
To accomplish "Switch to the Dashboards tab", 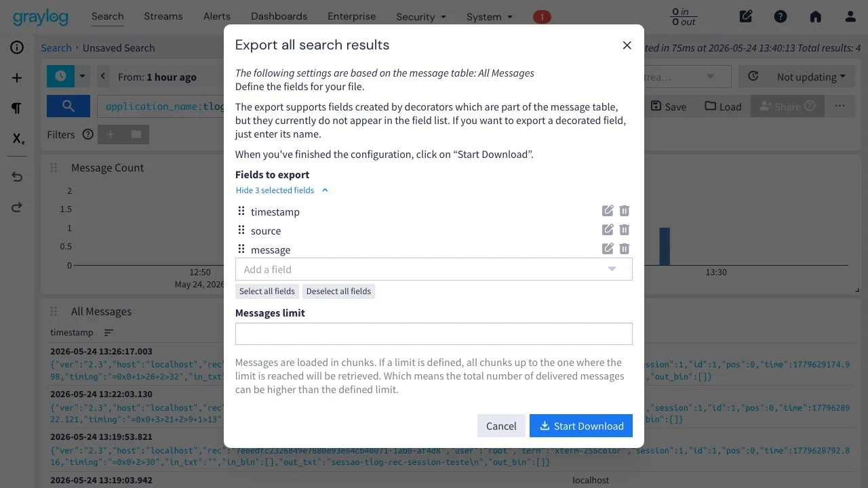I will (x=279, y=16).
